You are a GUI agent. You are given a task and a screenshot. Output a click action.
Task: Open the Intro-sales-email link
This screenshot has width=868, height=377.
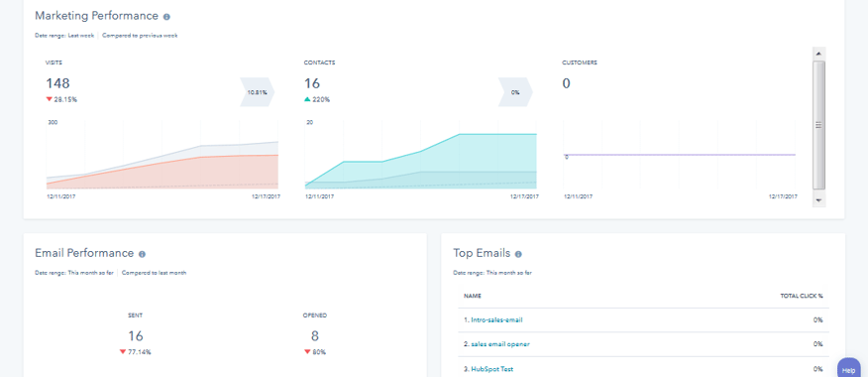click(496, 319)
